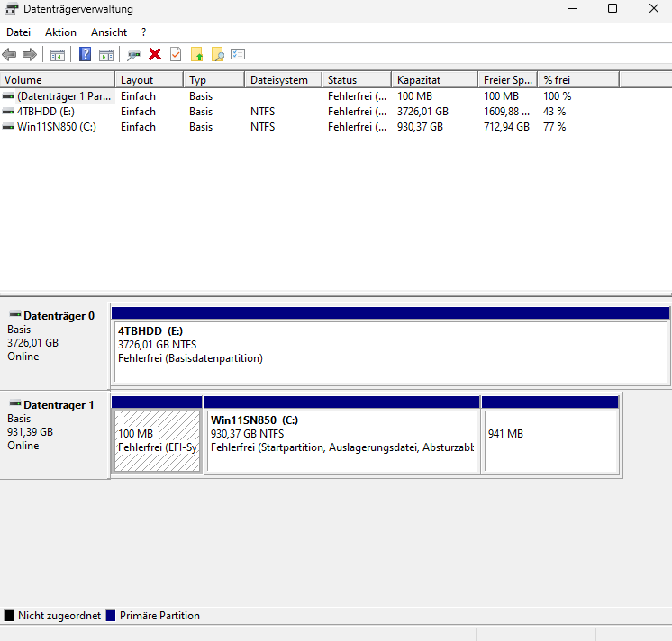Click the Datenträgerverwaltung title bar app icon
The width and height of the screenshot is (672, 641).
point(11,9)
